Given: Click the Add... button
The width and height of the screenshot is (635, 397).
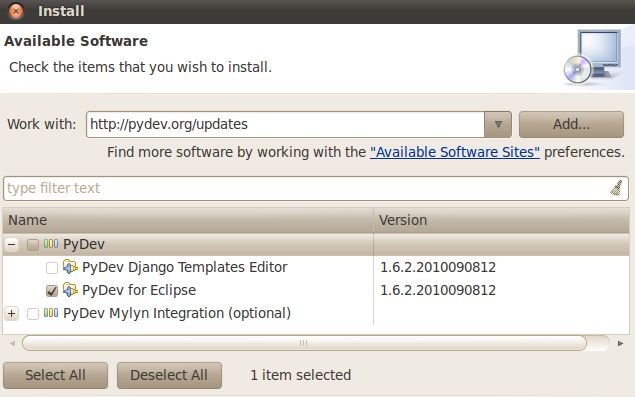Looking at the screenshot, I should click(x=571, y=124).
